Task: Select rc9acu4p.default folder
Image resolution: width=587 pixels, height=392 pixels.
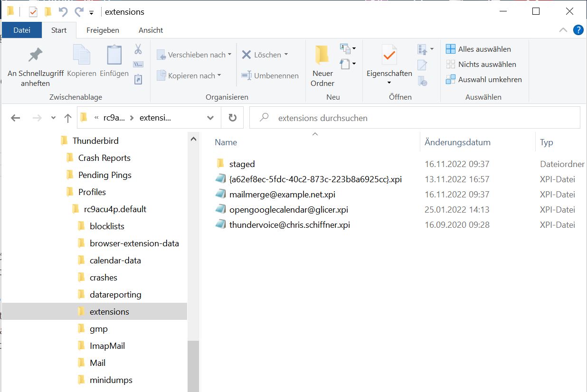Action: click(115, 209)
